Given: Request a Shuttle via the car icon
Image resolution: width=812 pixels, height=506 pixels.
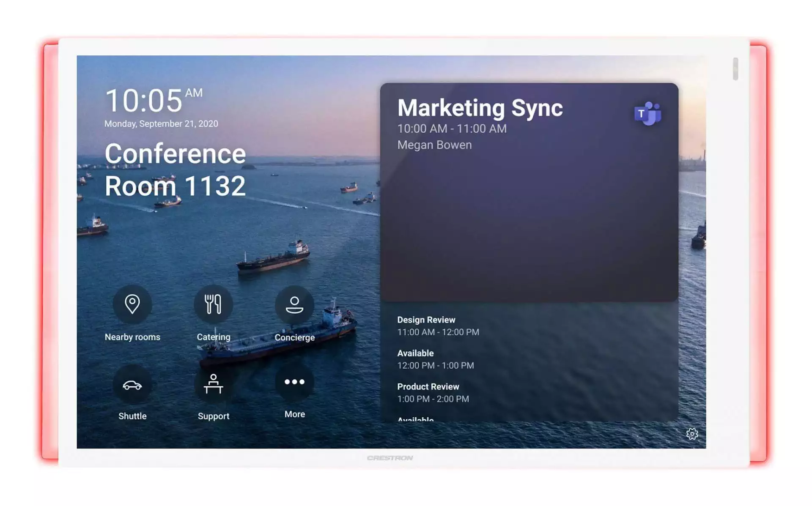Looking at the screenshot, I should [132, 384].
